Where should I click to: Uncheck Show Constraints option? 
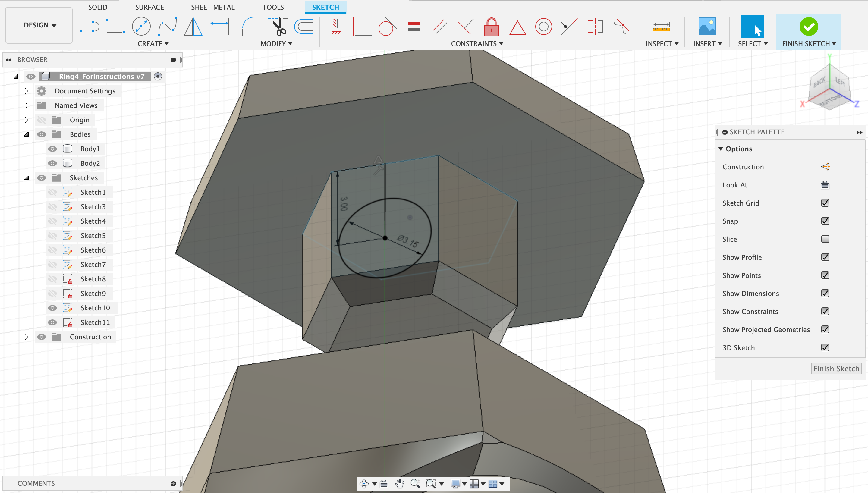coord(825,311)
